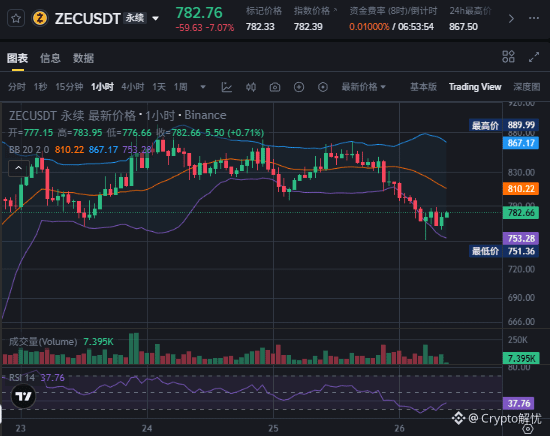The width and height of the screenshot is (550, 436).
Task: Click the 782.66 current price tag
Action: coord(521,213)
